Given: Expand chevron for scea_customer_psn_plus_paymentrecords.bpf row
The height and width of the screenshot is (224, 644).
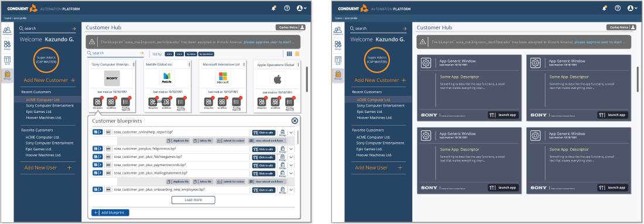Looking at the screenshot, I should pos(291,165).
